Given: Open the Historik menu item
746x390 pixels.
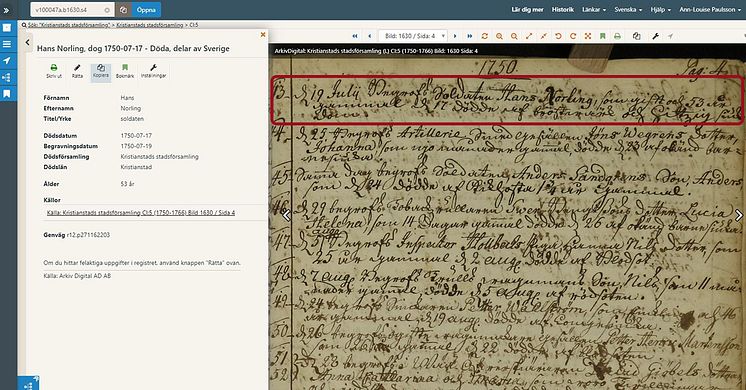Looking at the screenshot, I should tap(563, 10).
